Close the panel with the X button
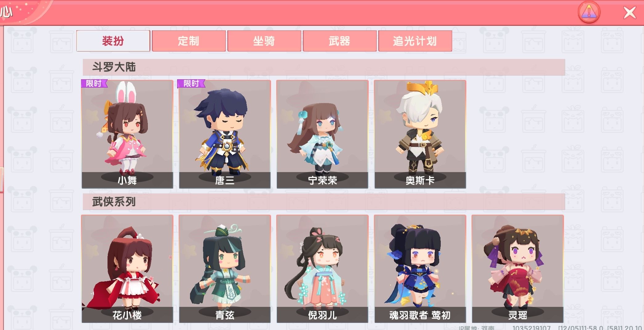 click(630, 13)
